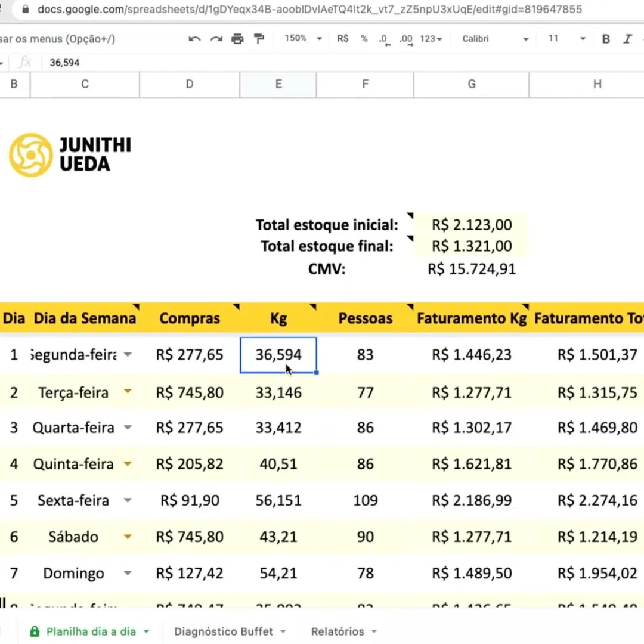The height and width of the screenshot is (644, 644).
Task: Format as currency with R$ button
Action: click(x=342, y=39)
